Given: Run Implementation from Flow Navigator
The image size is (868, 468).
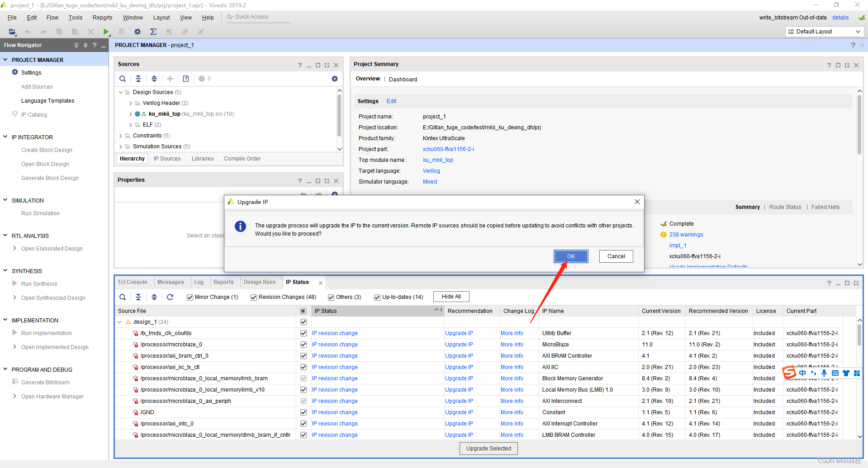Looking at the screenshot, I should pos(46,333).
